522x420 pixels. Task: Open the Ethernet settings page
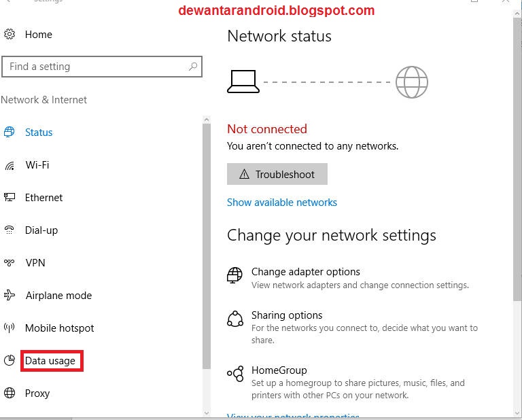click(43, 197)
